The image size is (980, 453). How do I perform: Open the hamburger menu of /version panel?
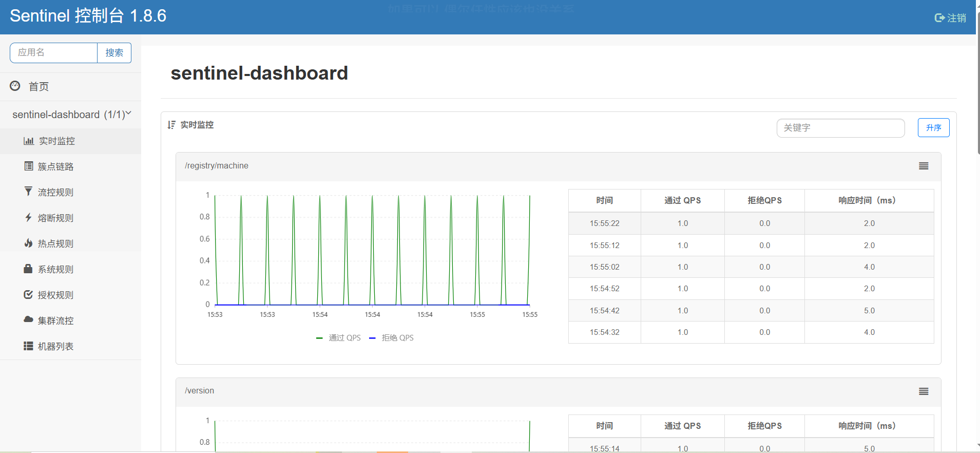(924, 391)
